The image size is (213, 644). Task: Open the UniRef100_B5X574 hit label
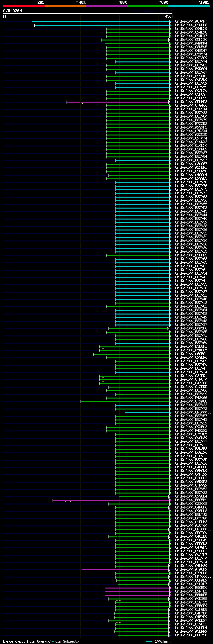coord(191,54)
